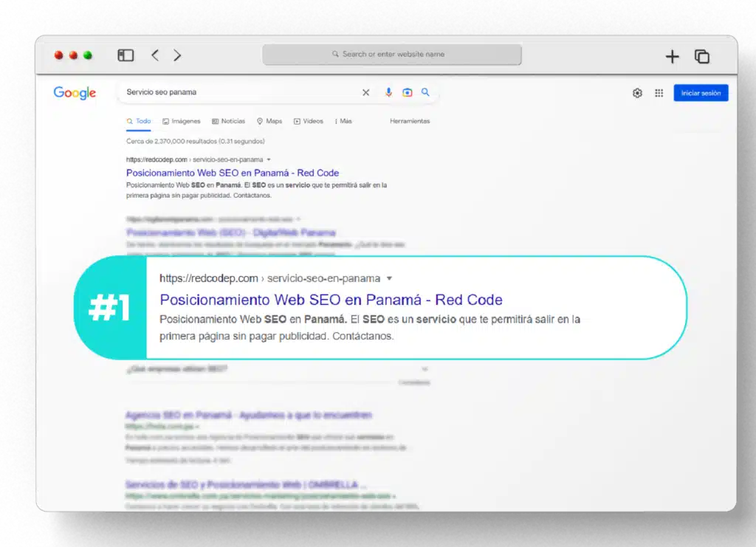
Task: Select the Todo results tab
Action: point(139,121)
